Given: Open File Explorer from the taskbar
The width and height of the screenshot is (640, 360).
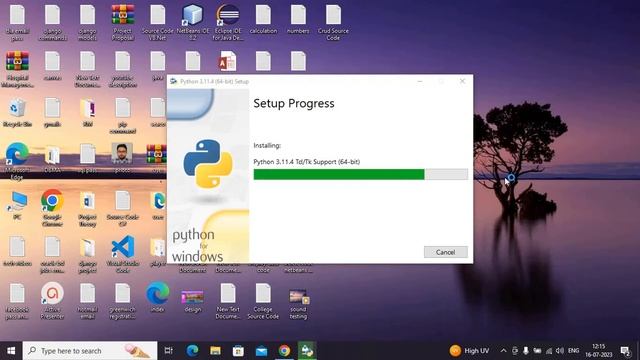Looking at the screenshot, I should [216, 351].
